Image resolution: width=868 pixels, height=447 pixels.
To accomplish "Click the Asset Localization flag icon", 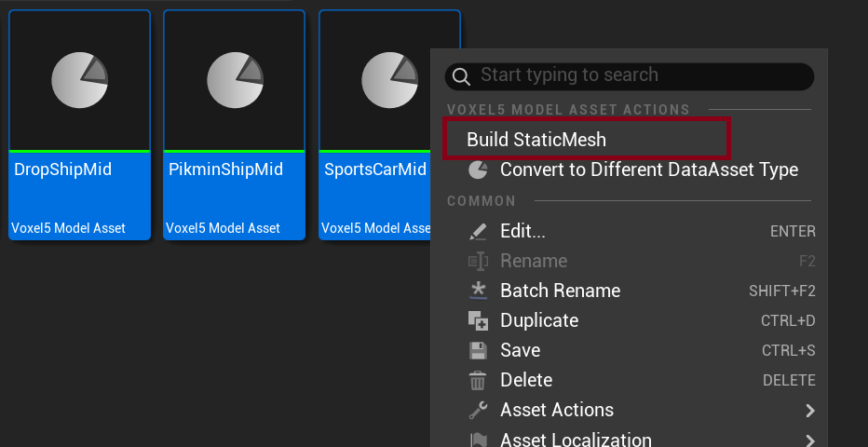I will 477,440.
